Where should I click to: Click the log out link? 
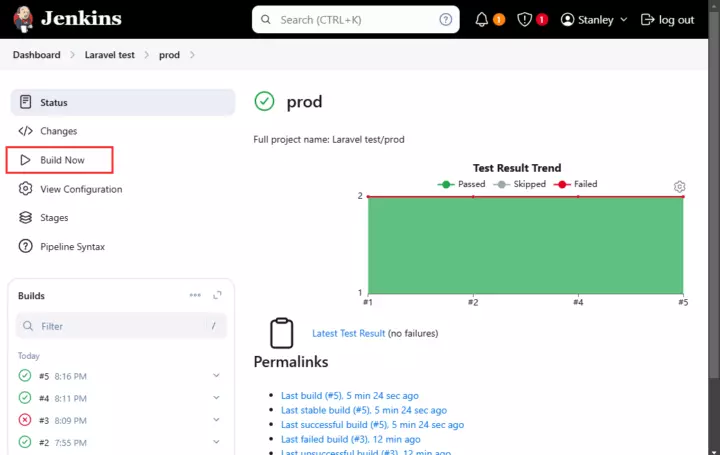coord(676,20)
